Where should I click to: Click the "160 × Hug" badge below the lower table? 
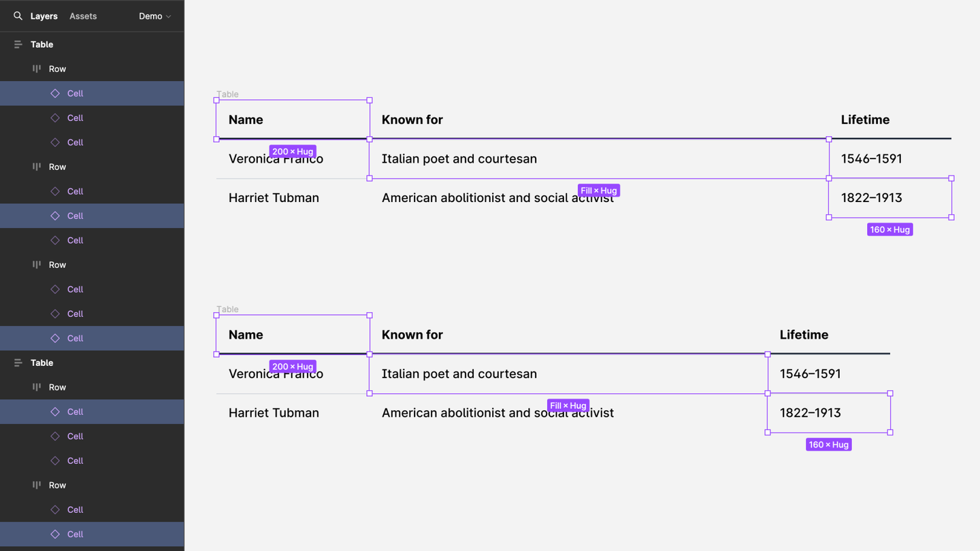point(828,445)
